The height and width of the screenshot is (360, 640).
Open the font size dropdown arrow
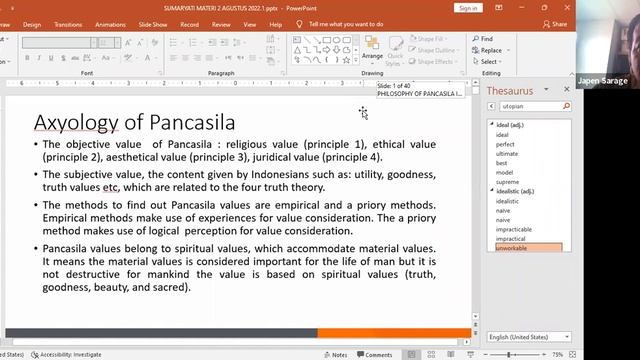coord(117,42)
